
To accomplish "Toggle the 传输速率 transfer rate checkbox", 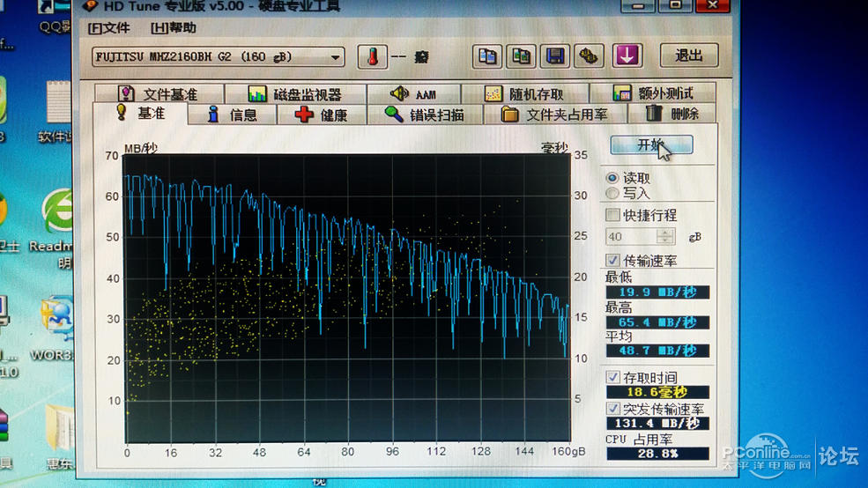I will [612, 260].
